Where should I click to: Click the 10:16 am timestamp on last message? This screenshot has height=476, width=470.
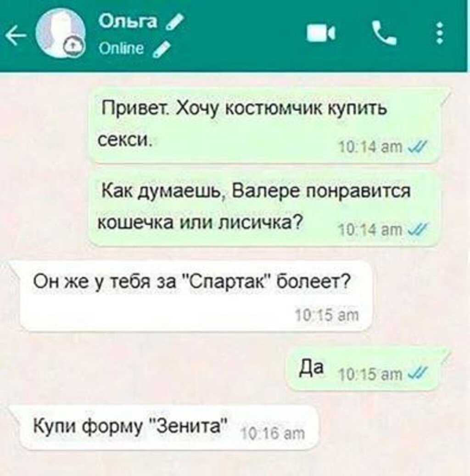coord(272,433)
